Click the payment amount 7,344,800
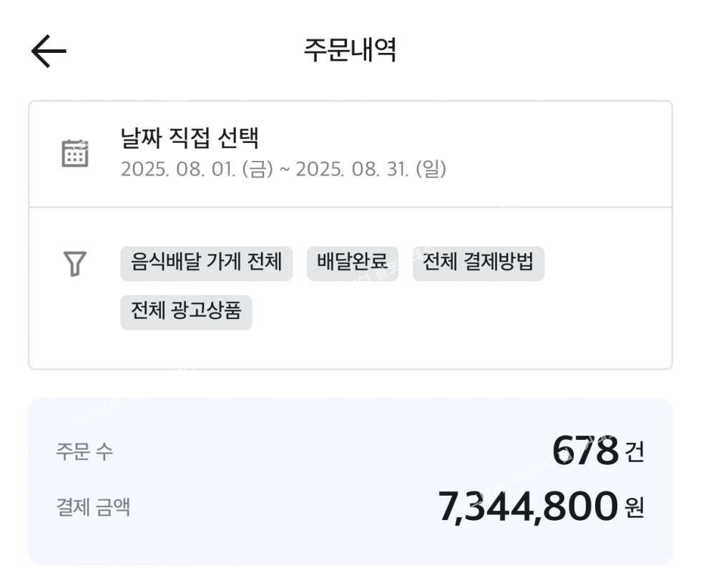701x588 pixels. [x=527, y=507]
